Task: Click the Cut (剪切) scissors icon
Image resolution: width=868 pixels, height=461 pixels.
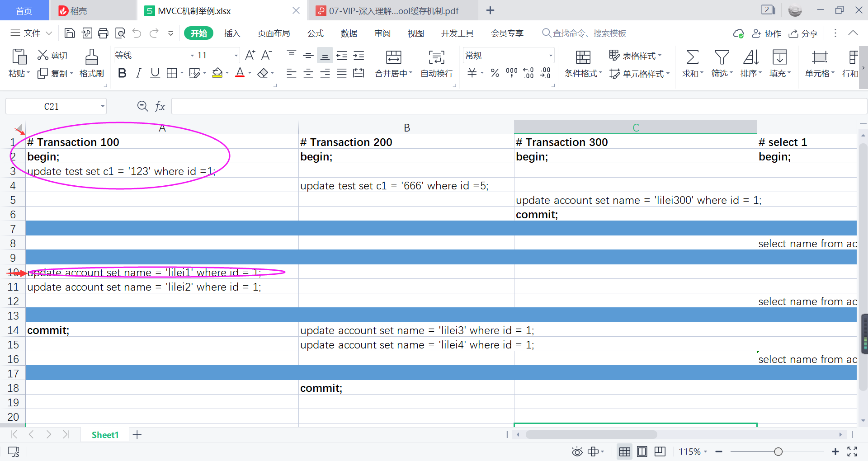Action: coord(43,55)
